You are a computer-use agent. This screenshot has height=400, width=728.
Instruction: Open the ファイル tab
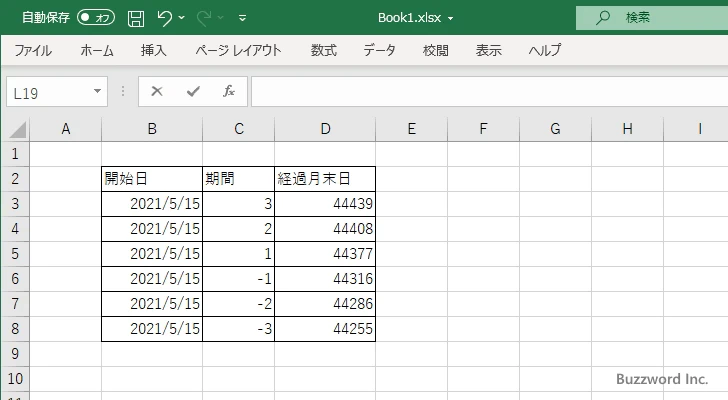pos(33,50)
